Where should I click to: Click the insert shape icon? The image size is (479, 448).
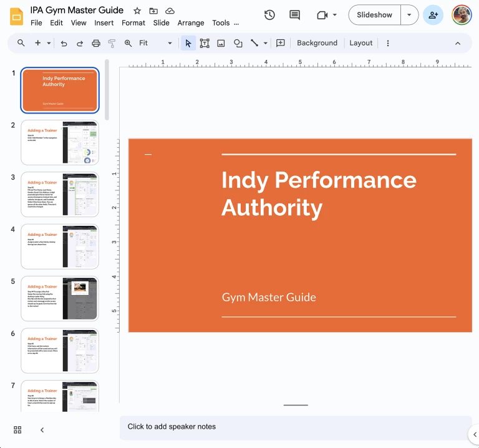coord(238,43)
